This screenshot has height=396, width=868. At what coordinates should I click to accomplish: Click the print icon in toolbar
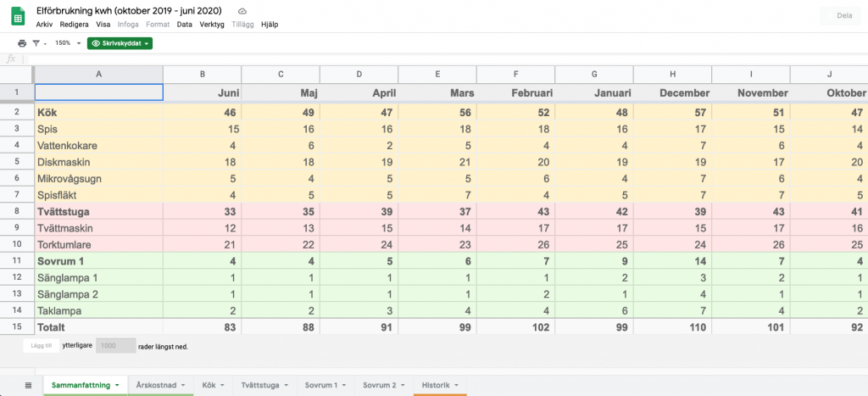tap(22, 43)
